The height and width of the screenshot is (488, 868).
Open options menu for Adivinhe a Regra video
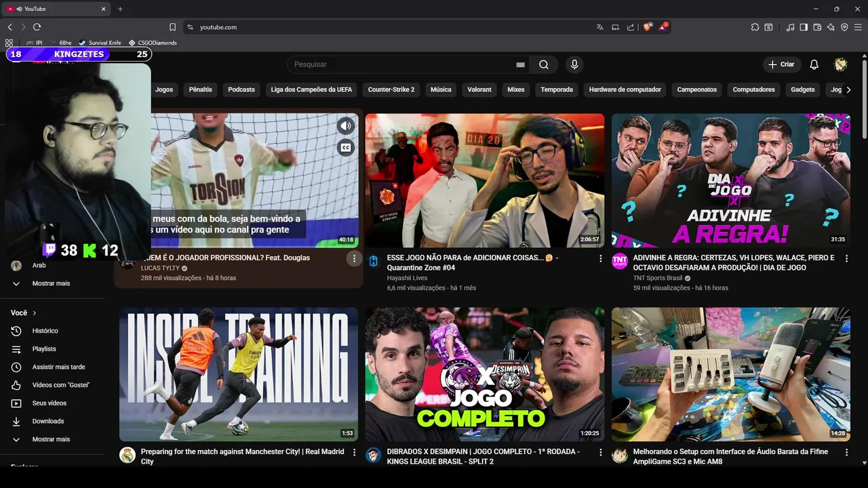pyautogui.click(x=846, y=258)
